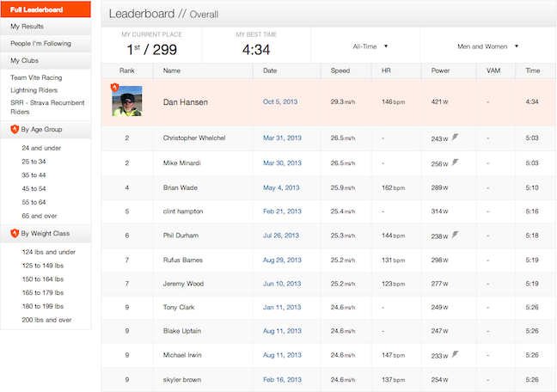Show People I'm Following leaderboard
This screenshot has height=392, width=557.
(x=46, y=43)
